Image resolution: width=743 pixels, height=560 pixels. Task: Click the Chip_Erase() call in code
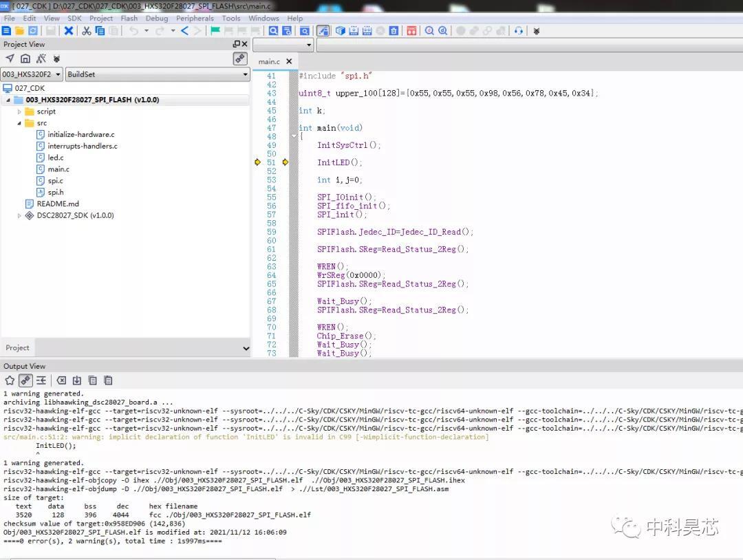click(346, 336)
